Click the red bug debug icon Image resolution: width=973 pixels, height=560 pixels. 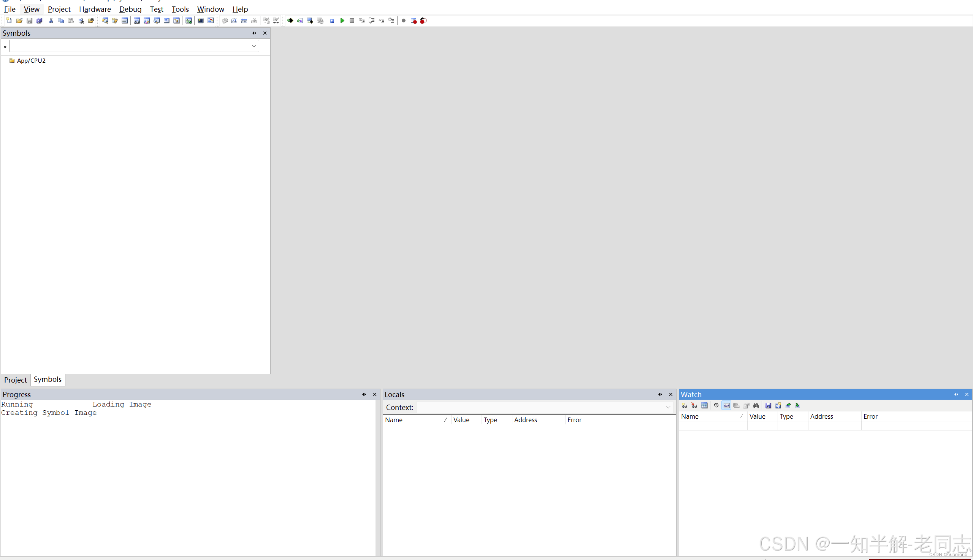(x=423, y=21)
